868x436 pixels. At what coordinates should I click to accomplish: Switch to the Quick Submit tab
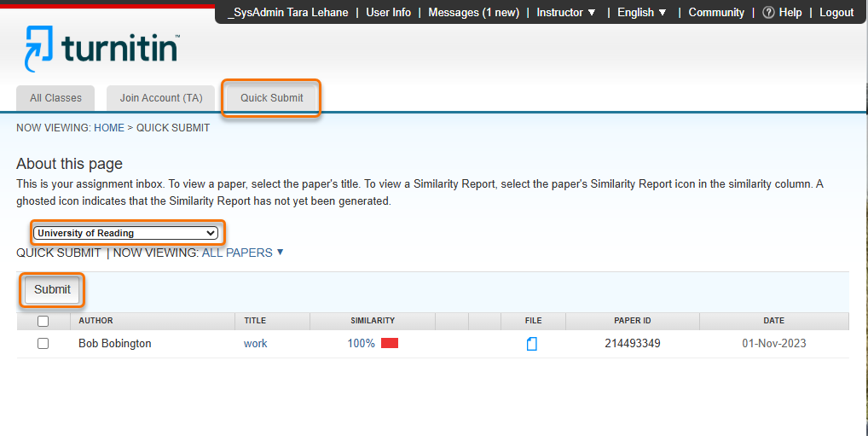click(x=271, y=98)
